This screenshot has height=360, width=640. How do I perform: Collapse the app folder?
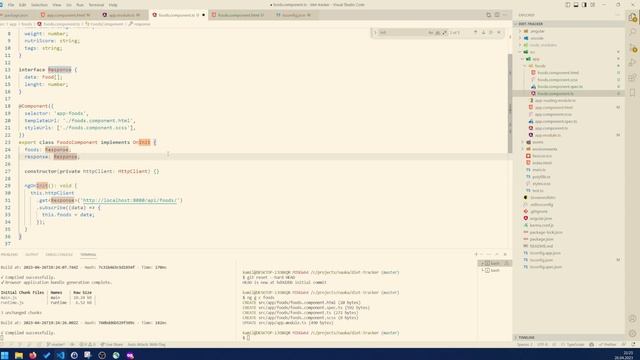click(x=569, y=59)
